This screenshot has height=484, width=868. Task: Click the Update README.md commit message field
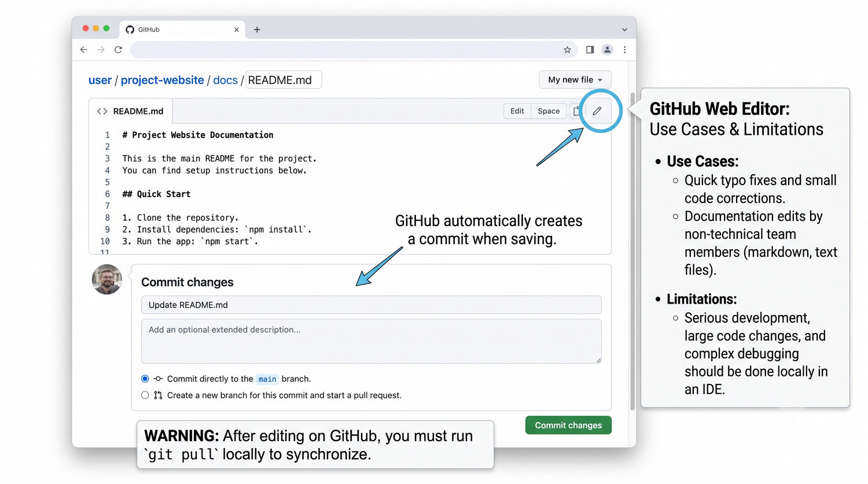(371, 305)
